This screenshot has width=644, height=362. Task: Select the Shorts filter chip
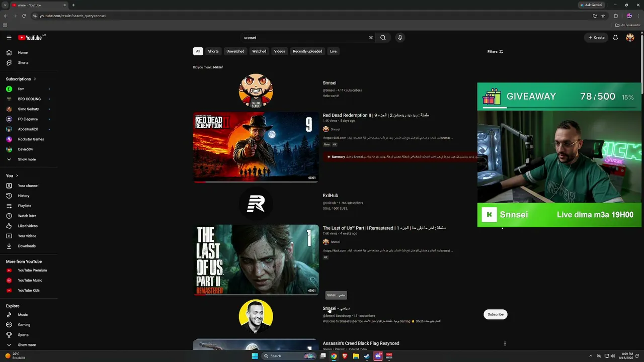[213, 51]
